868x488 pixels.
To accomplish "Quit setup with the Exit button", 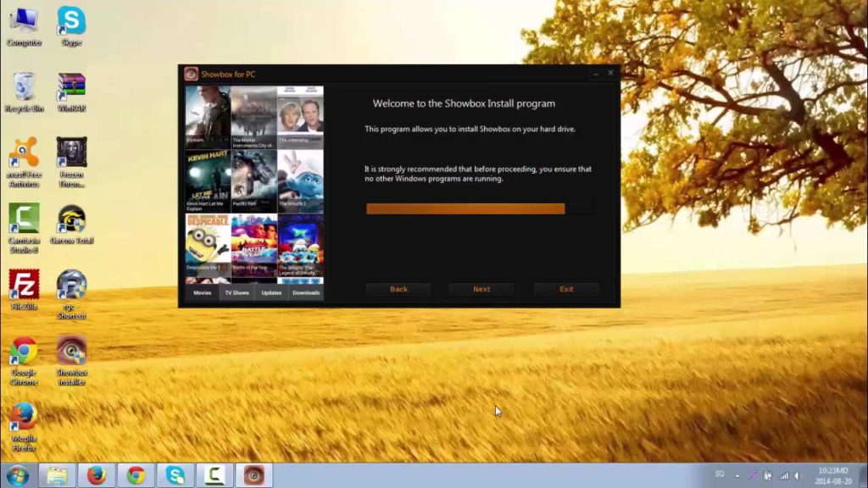I will click(x=566, y=290).
